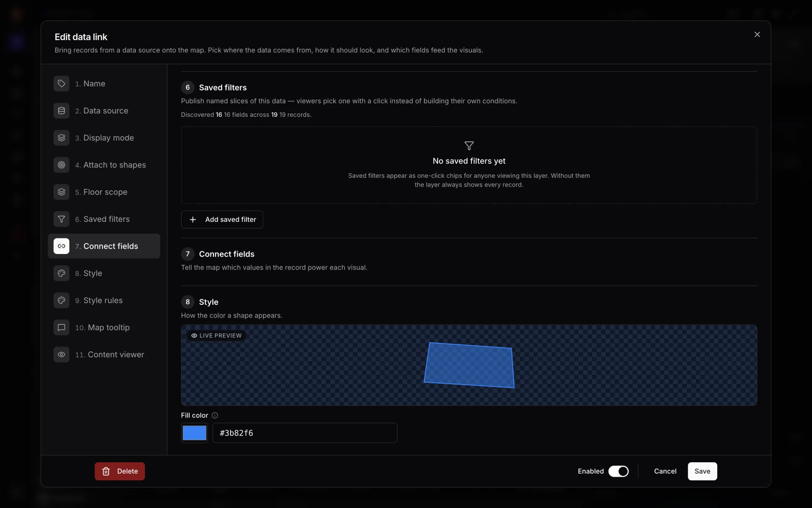Click the link icon for Connect fields
The height and width of the screenshot is (508, 812).
(x=61, y=246)
